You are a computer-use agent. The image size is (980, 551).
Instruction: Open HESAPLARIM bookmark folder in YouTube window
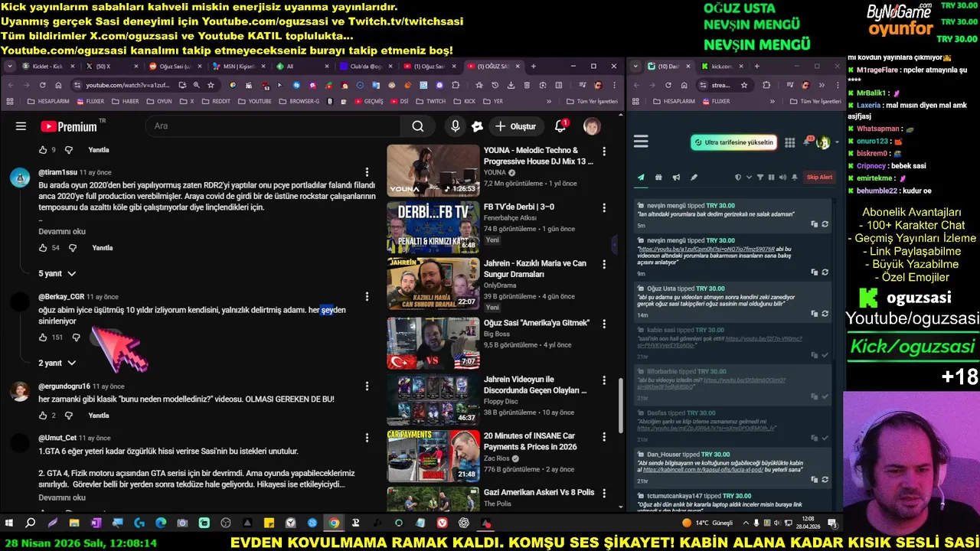47,101
